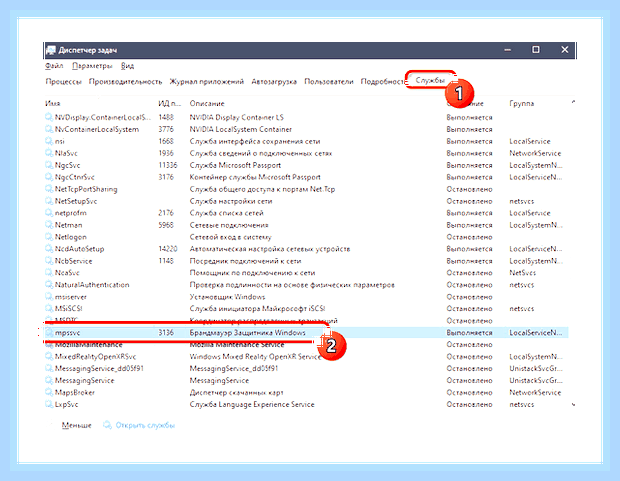Click the MessagingService service icon
Screen dimensions: 620x481
pyautogui.click(x=49, y=381)
